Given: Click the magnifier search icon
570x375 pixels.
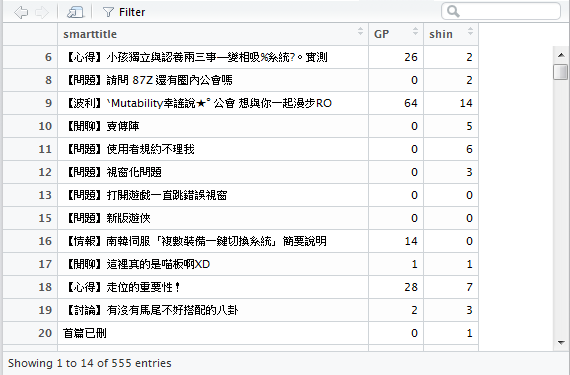Looking at the screenshot, I should (x=453, y=11).
